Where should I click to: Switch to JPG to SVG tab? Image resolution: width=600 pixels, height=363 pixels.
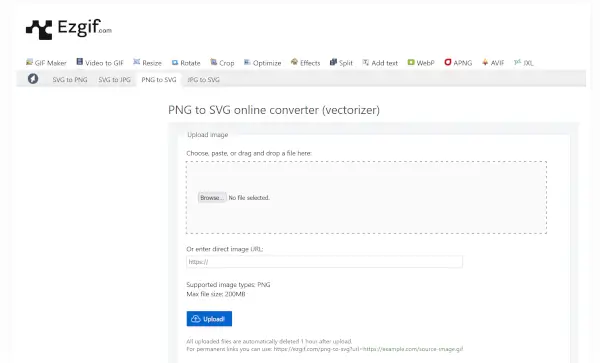(x=204, y=80)
